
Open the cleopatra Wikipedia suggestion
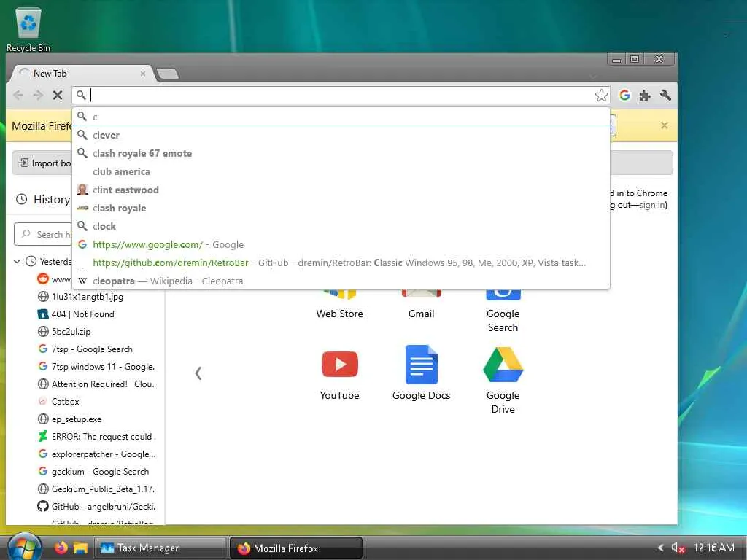coord(341,281)
